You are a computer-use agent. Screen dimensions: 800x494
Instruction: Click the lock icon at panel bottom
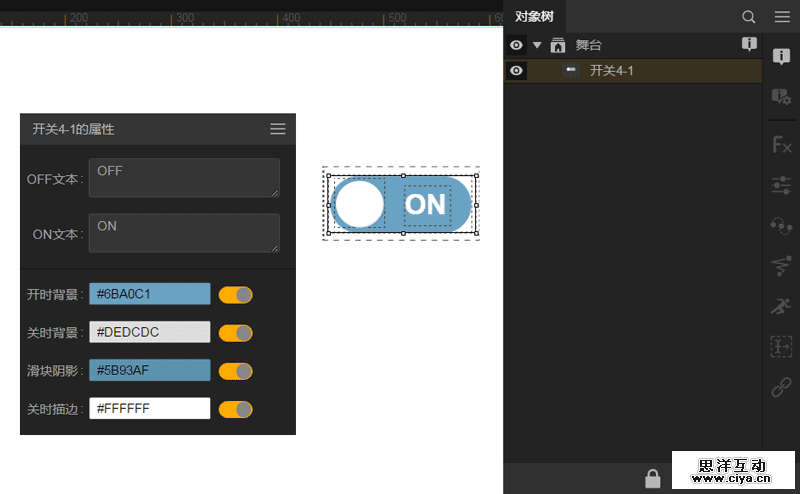(x=653, y=477)
